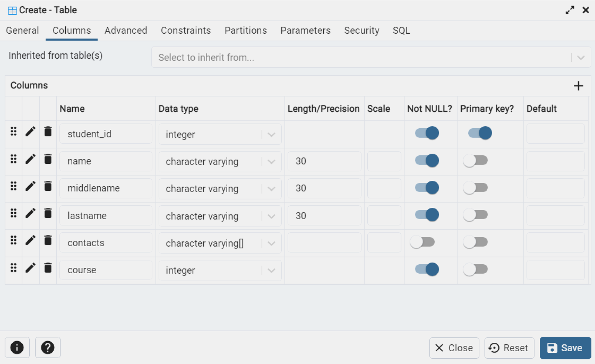Select the Columns tab
This screenshot has height=364, width=595.
(72, 31)
